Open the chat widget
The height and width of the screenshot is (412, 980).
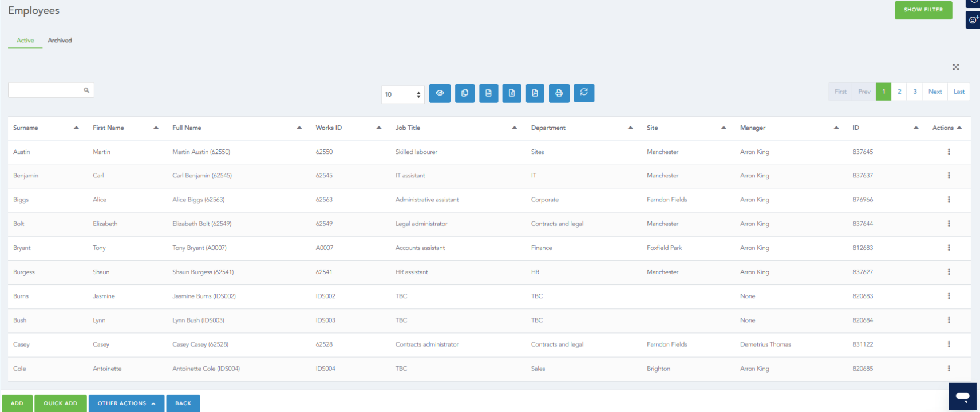tap(962, 396)
